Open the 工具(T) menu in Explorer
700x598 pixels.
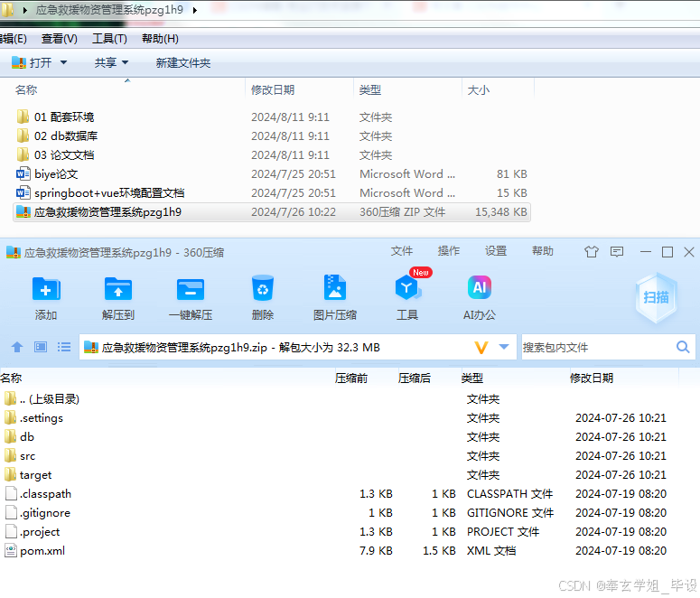pos(110,39)
